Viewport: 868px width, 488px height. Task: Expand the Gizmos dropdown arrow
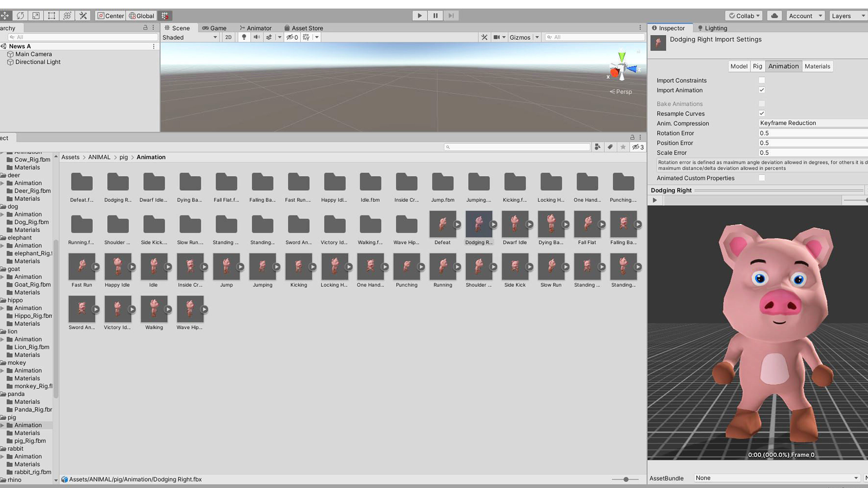coord(537,37)
